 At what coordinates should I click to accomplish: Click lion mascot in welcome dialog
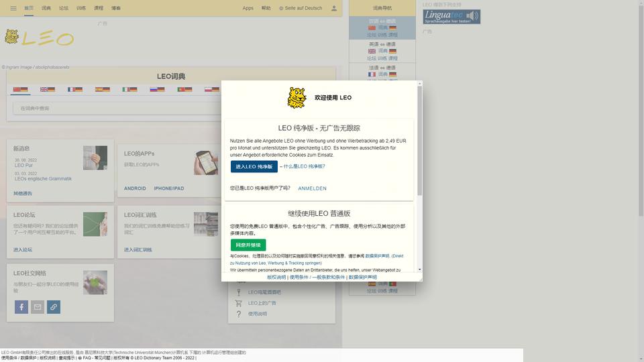tap(297, 98)
